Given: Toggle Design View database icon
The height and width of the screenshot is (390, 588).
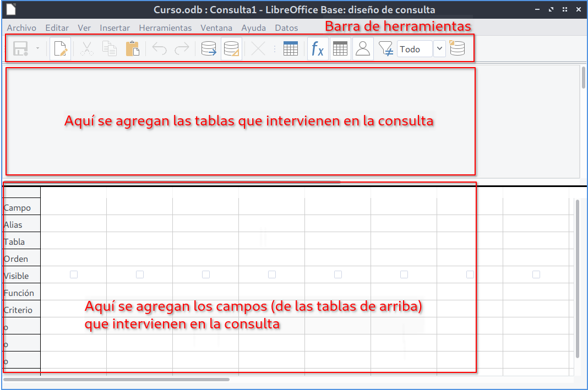Looking at the screenshot, I should (231, 49).
